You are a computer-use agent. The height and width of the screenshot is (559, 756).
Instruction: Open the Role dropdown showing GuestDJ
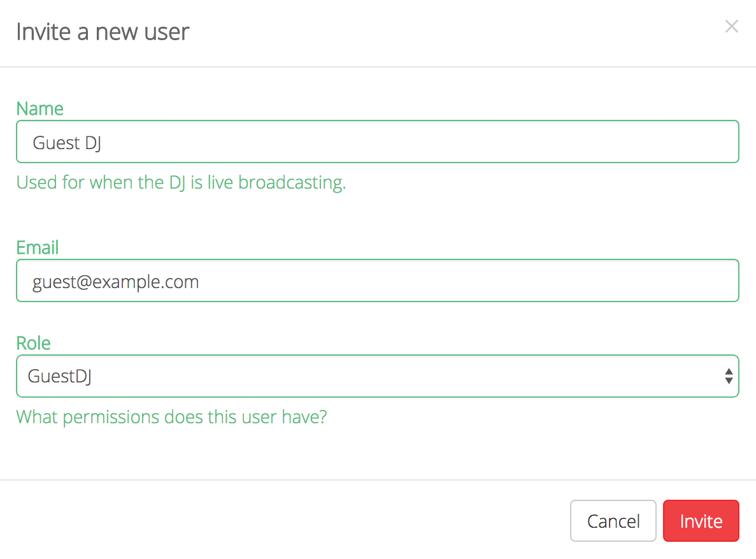coord(378,376)
